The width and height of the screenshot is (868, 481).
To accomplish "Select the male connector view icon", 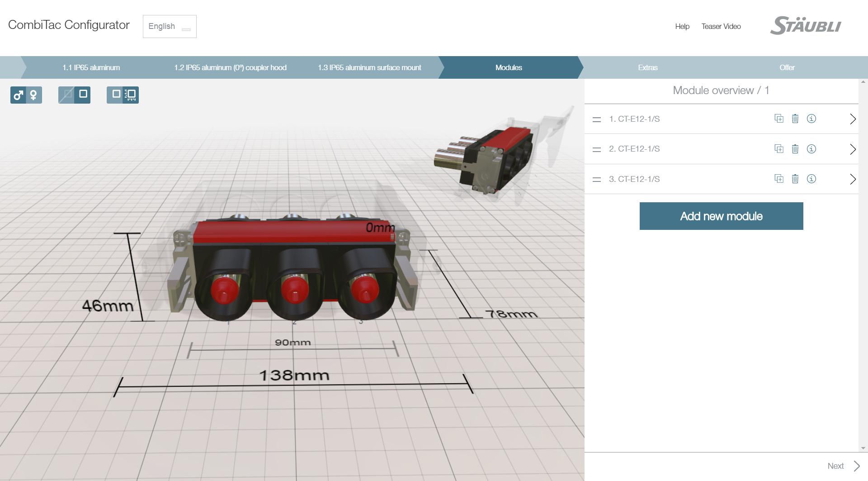I will (x=19, y=95).
